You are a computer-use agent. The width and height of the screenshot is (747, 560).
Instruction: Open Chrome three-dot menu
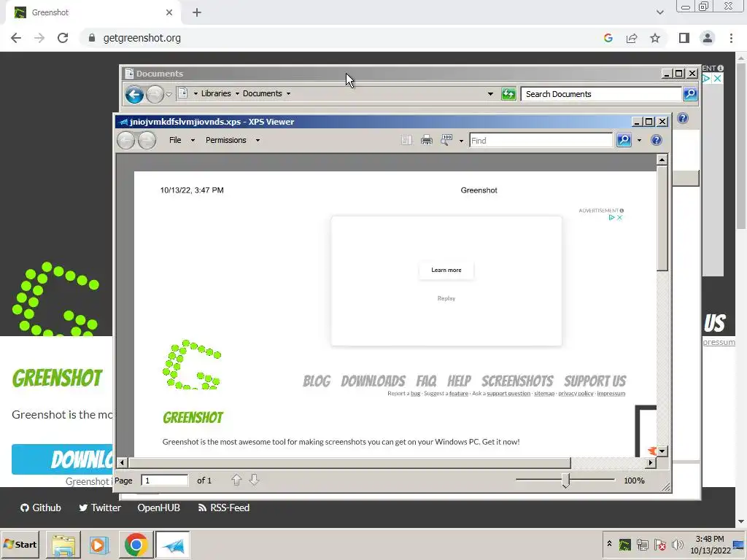[x=731, y=38]
